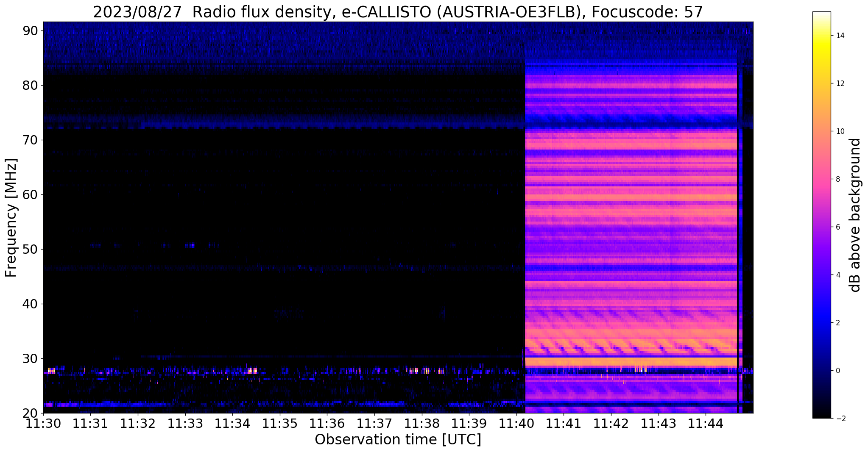Click the bright orange band near 30 MHz
The width and height of the screenshot is (868, 452).
(631, 362)
